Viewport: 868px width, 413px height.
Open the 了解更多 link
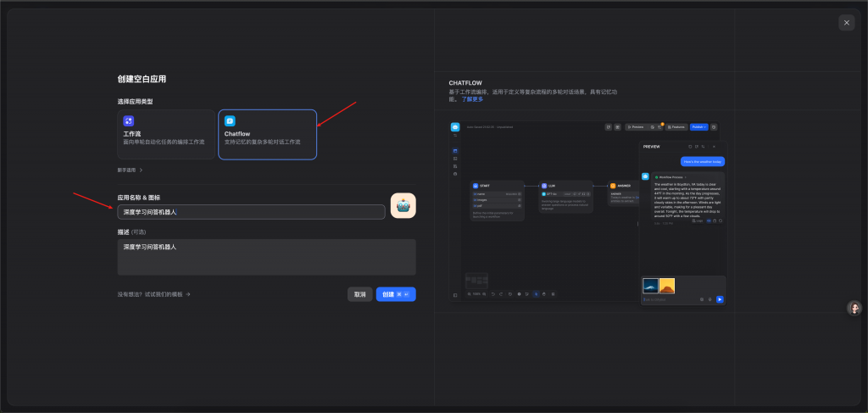click(x=472, y=99)
